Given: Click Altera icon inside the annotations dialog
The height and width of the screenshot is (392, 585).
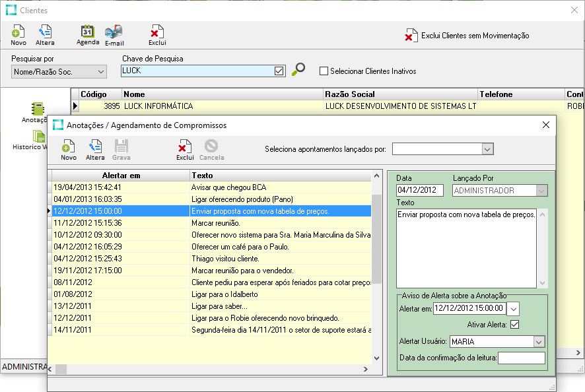Looking at the screenshot, I should coord(94,148).
